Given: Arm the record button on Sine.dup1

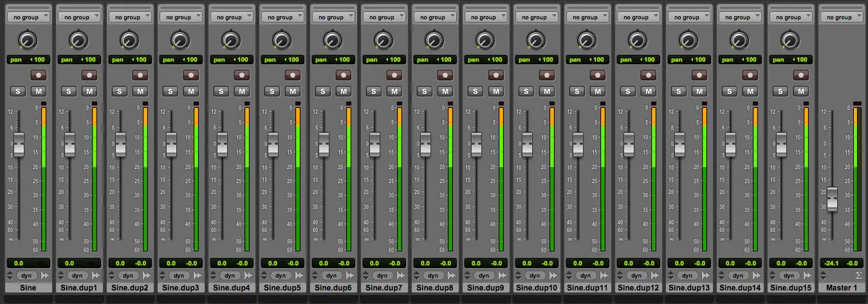Looking at the screenshot, I should [89, 75].
